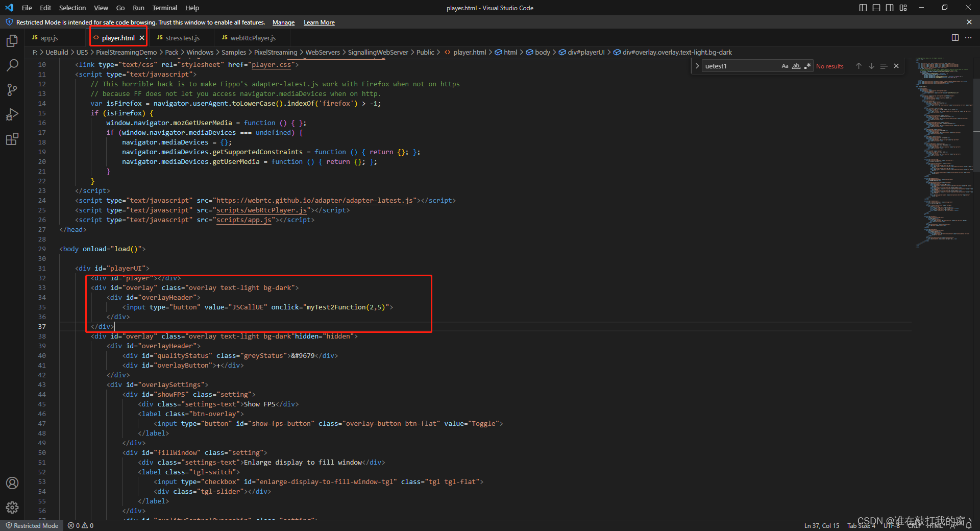Open the Source Control view
This screenshot has width=980, height=531.
12,90
